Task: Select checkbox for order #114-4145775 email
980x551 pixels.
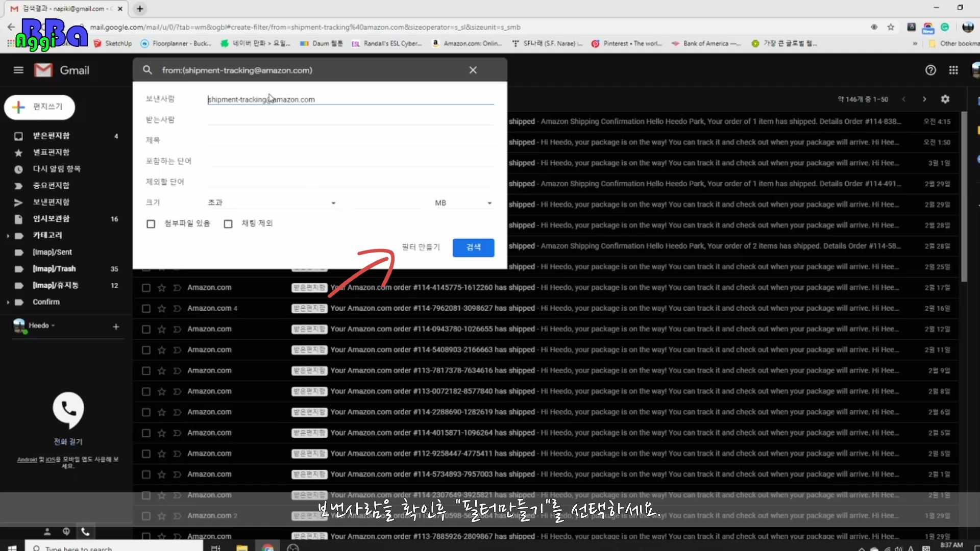Action: point(146,288)
